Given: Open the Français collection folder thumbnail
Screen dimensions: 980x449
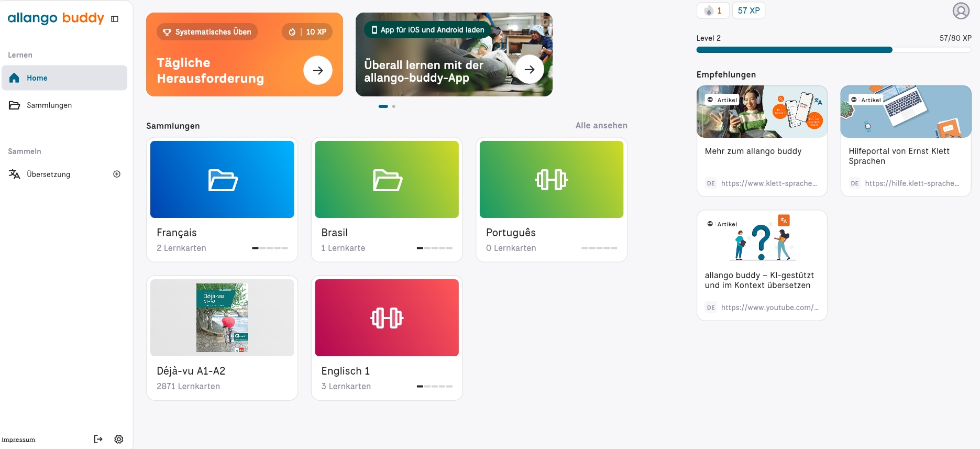Looking at the screenshot, I should 222,179.
